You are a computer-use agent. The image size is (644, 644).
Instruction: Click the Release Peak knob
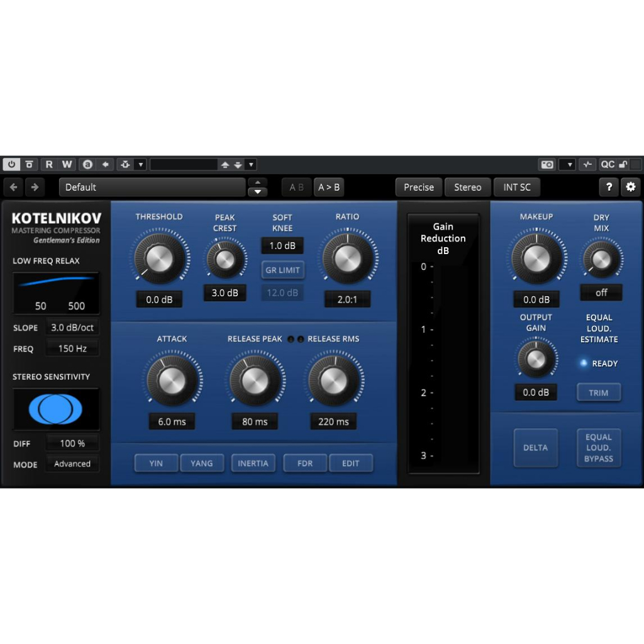click(255, 380)
